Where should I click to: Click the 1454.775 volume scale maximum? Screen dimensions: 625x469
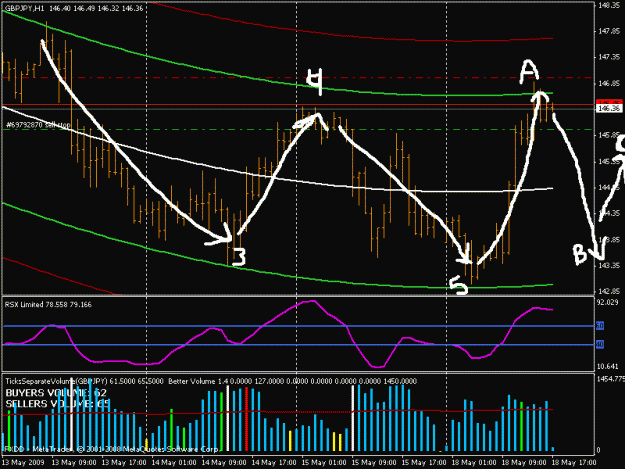click(x=611, y=379)
